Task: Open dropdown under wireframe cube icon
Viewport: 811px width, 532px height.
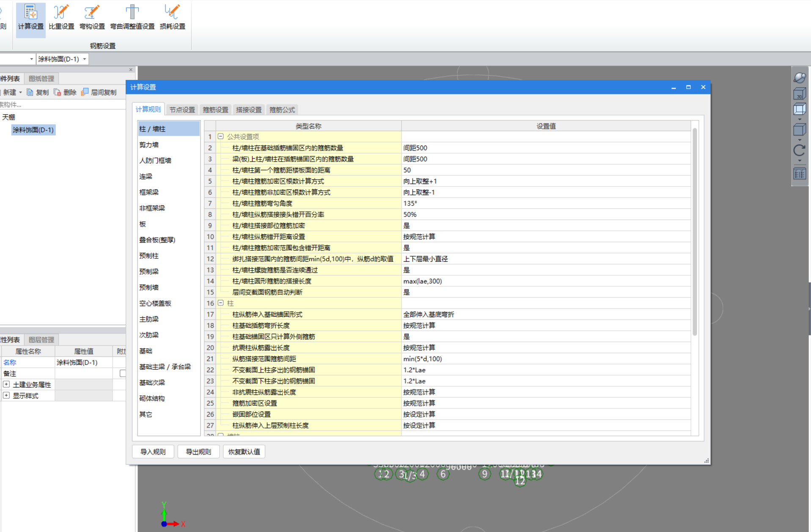Action: [x=800, y=119]
